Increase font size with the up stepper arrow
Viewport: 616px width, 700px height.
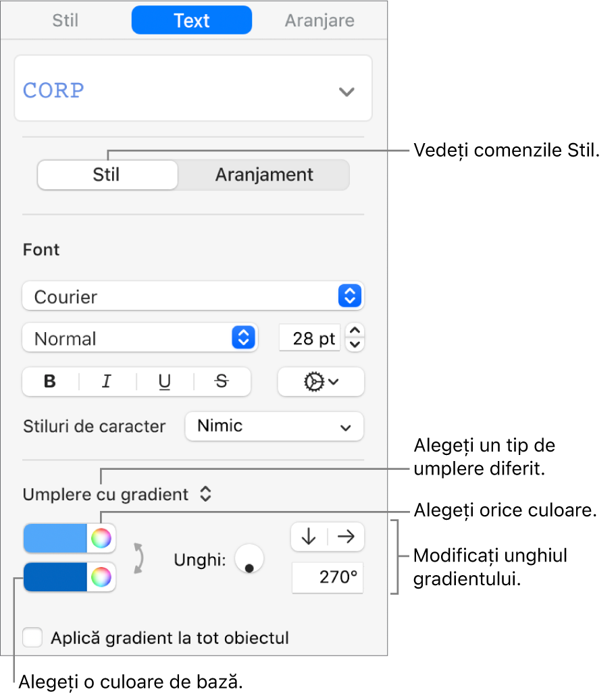[355, 330]
